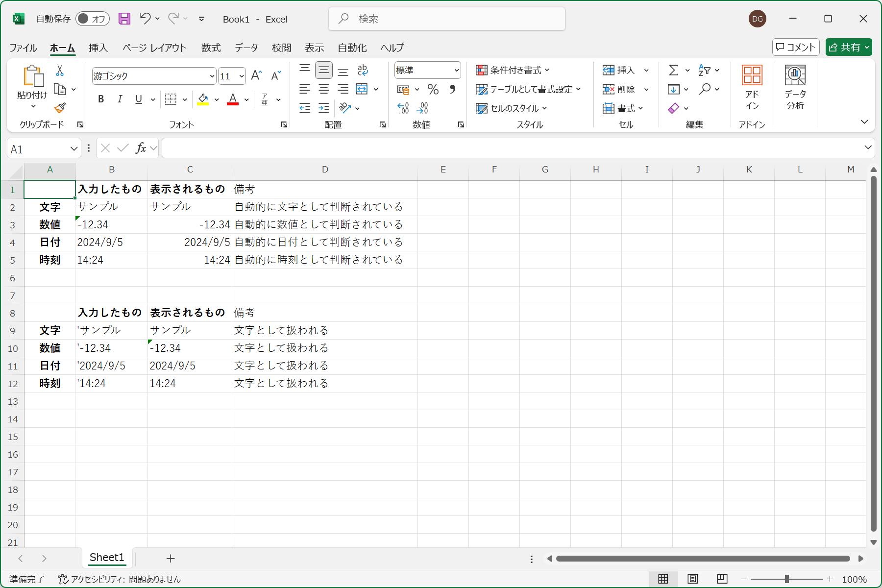Open the Insert tab
This screenshot has width=882, height=588.
[x=98, y=48]
